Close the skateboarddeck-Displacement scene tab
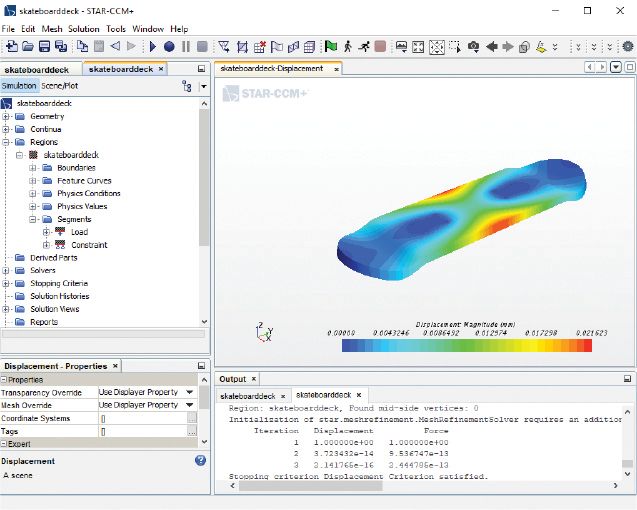The height and width of the screenshot is (510, 637). 336,69
